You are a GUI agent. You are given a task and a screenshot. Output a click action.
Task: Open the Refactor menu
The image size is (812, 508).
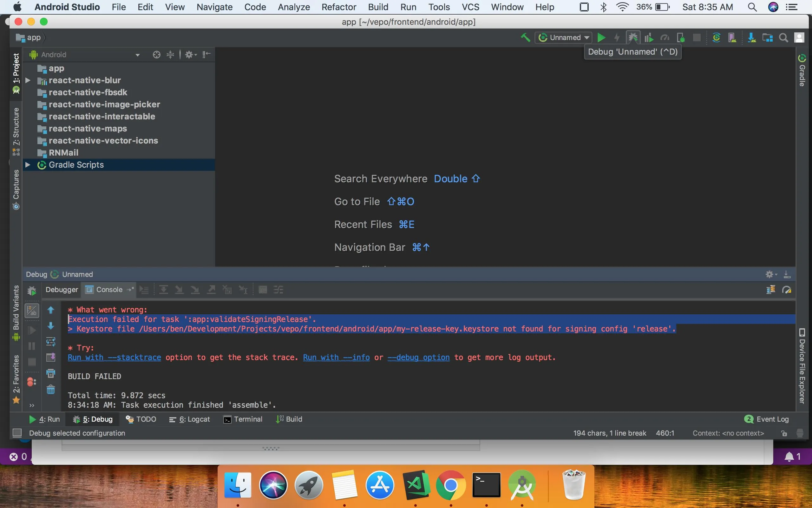point(338,7)
